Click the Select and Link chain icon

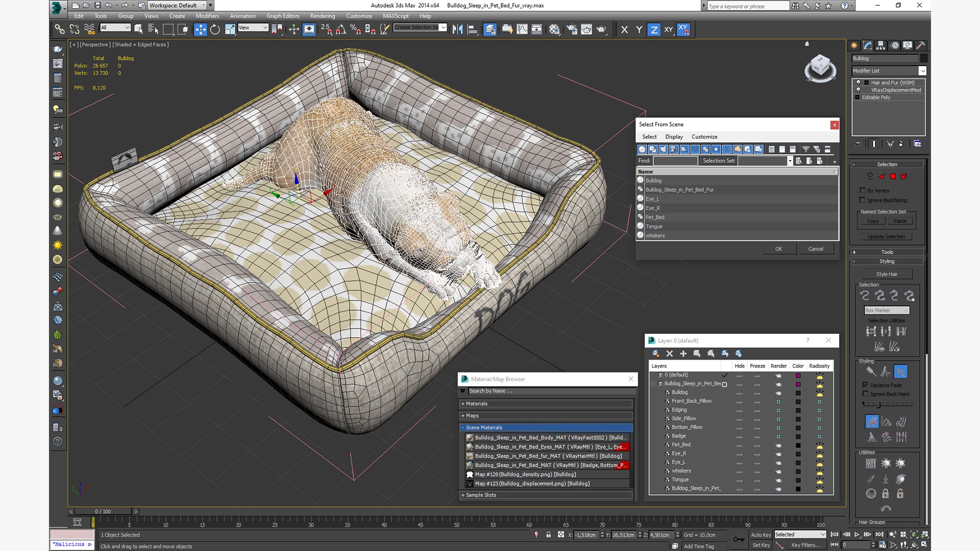[60, 30]
